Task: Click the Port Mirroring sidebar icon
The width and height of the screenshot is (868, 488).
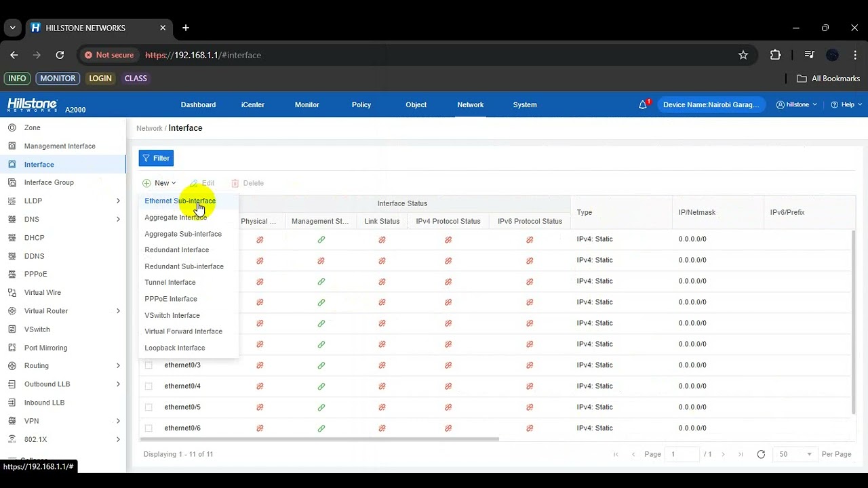Action: coord(12,347)
